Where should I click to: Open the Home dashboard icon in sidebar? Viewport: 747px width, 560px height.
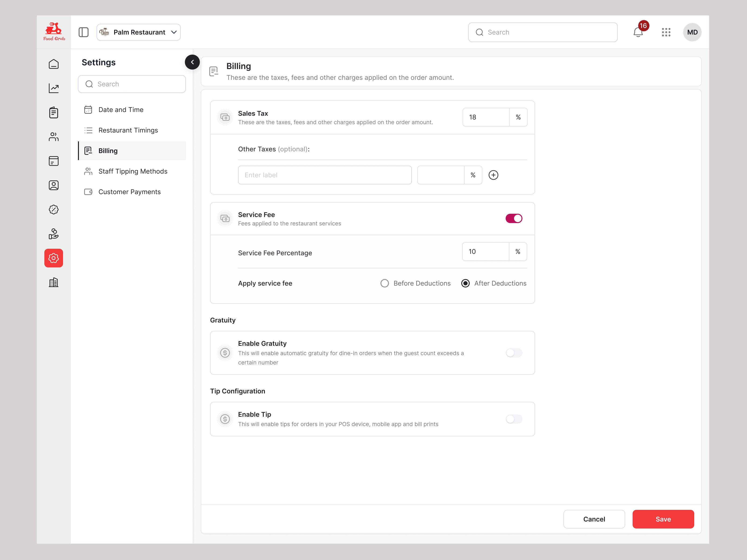[54, 64]
